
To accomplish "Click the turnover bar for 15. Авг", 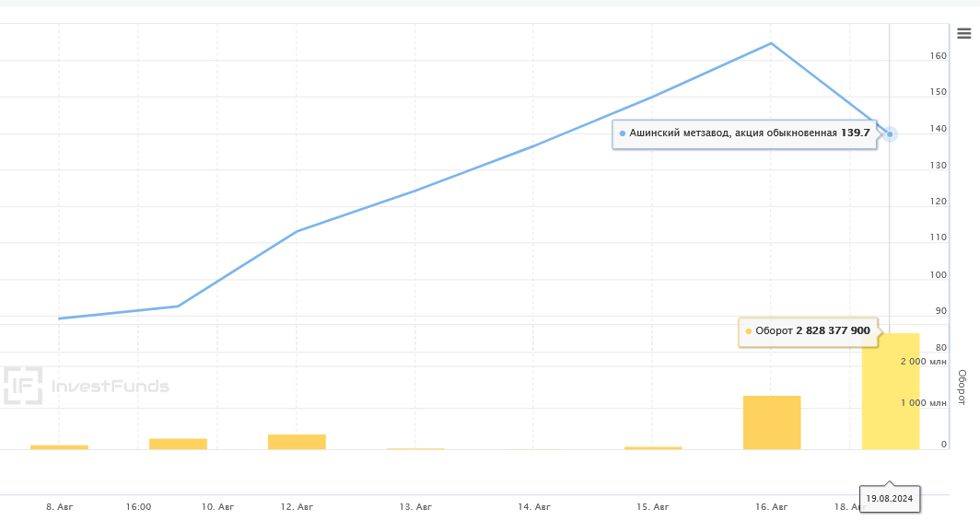I will pyautogui.click(x=653, y=447).
